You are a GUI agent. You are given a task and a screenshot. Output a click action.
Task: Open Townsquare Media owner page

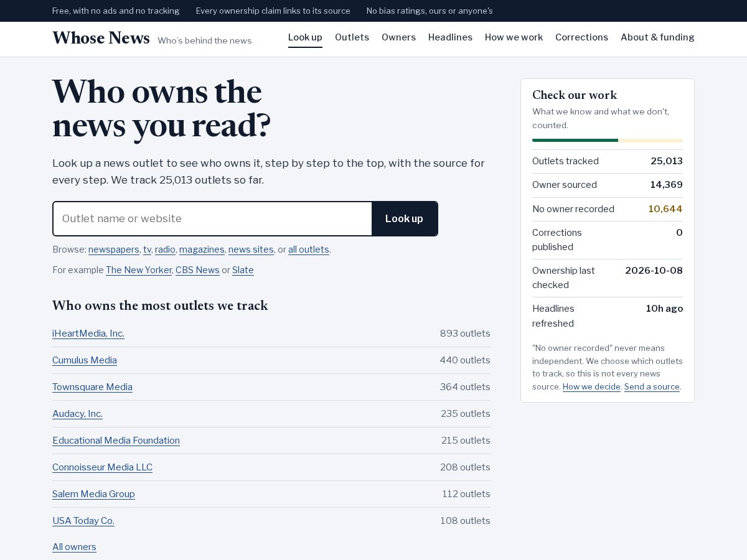[92, 387]
